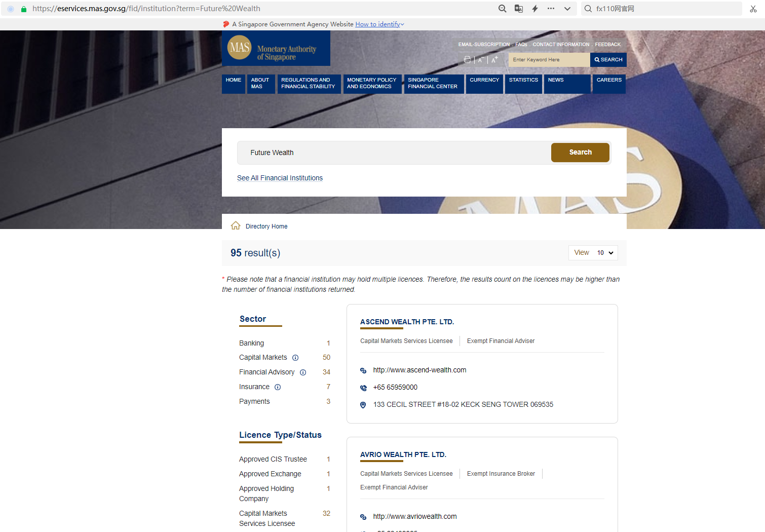Screen dimensions: 765x532
Task: Click the green padlock security icon
Action: [24, 9]
